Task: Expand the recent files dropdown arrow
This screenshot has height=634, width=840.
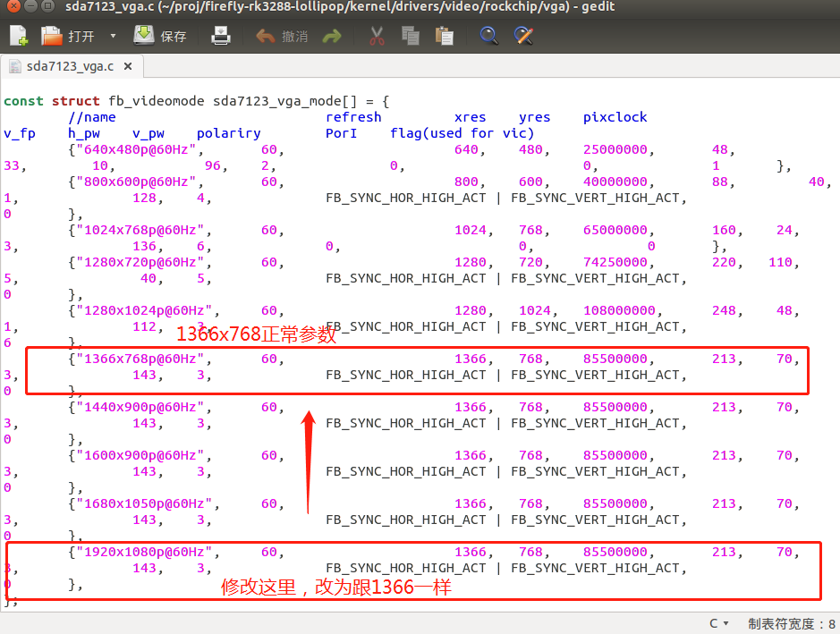Action: [x=113, y=36]
